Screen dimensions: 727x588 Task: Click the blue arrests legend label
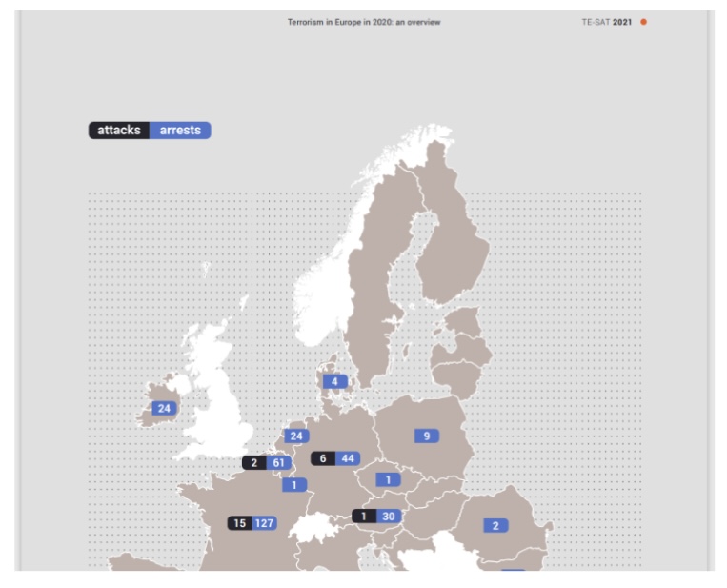click(180, 130)
